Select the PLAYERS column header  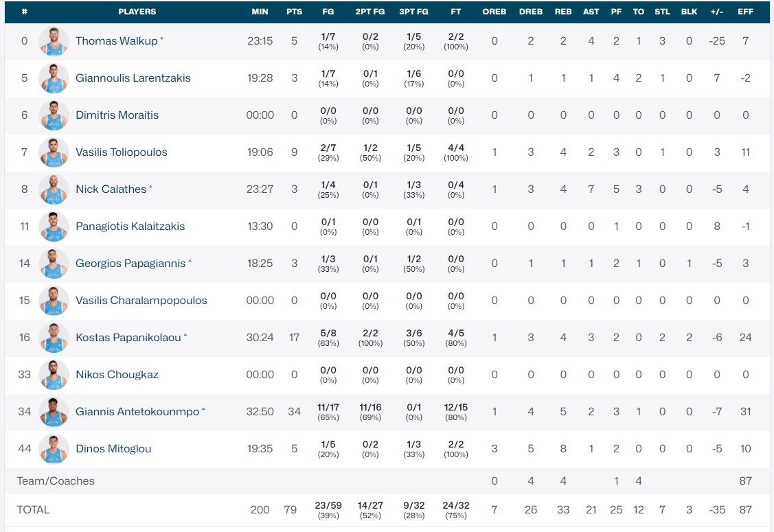pyautogui.click(x=137, y=12)
